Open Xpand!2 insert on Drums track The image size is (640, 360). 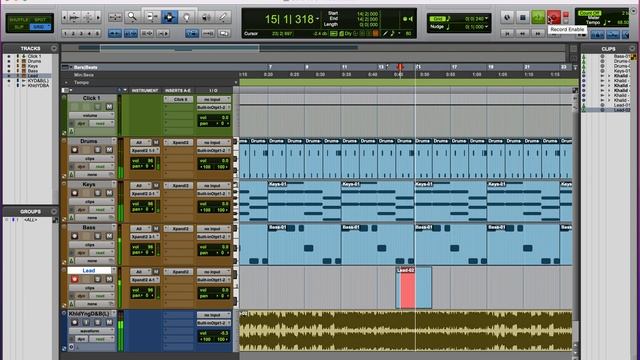click(x=179, y=142)
